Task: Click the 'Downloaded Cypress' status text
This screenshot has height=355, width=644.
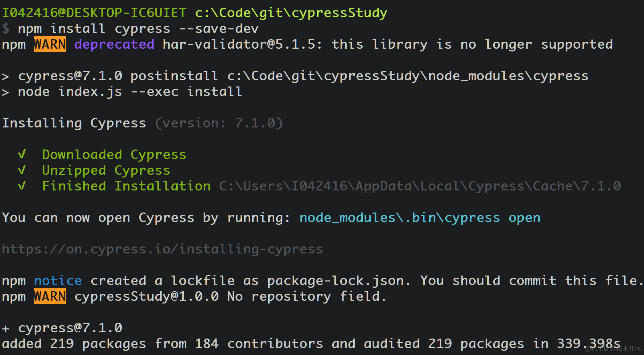Action: click(x=114, y=155)
